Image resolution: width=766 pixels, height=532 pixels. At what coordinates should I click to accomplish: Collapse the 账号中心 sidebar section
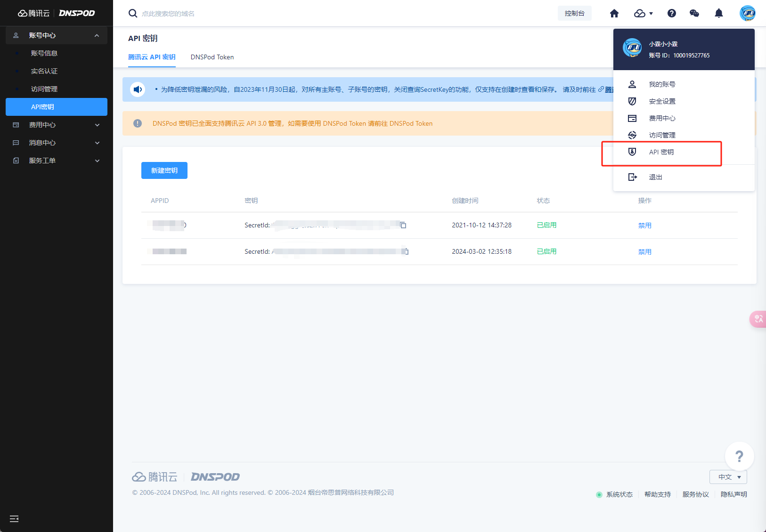(x=57, y=35)
